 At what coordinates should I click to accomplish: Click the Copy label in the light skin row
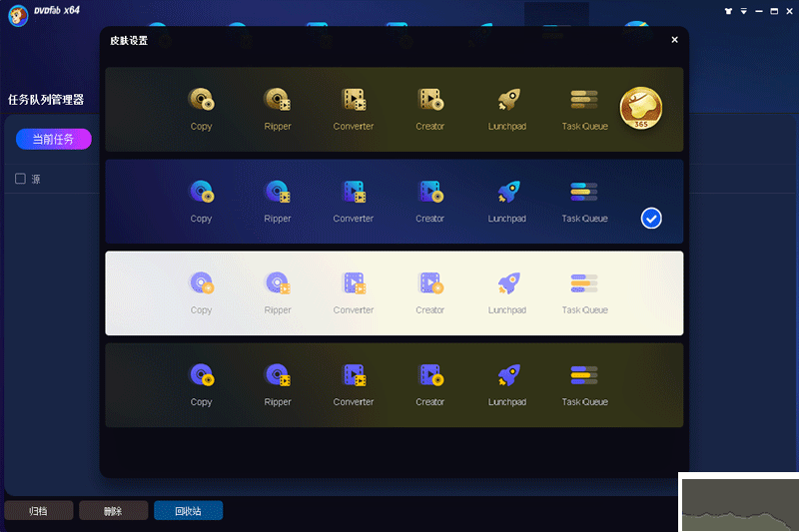click(202, 310)
